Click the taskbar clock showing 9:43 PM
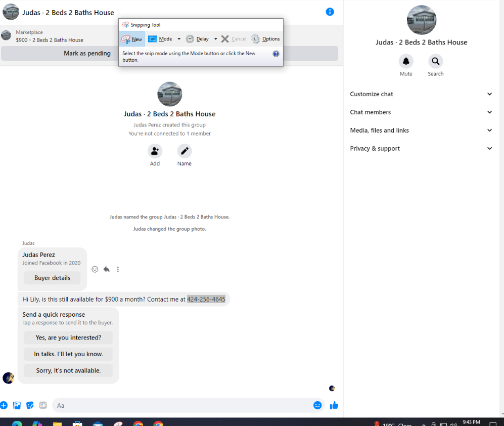Screen dimensions: 504x426 [471, 423]
